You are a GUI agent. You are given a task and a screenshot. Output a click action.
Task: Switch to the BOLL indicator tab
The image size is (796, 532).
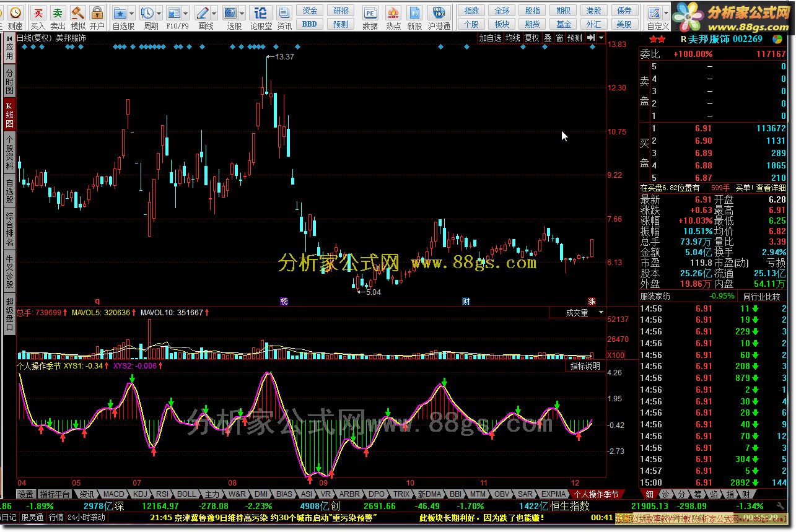click(x=186, y=494)
